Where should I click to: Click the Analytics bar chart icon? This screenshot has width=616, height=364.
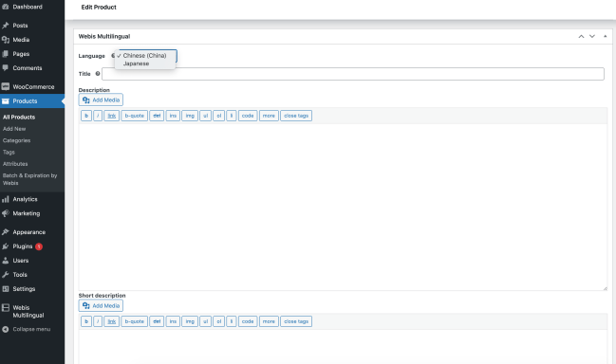click(6, 199)
